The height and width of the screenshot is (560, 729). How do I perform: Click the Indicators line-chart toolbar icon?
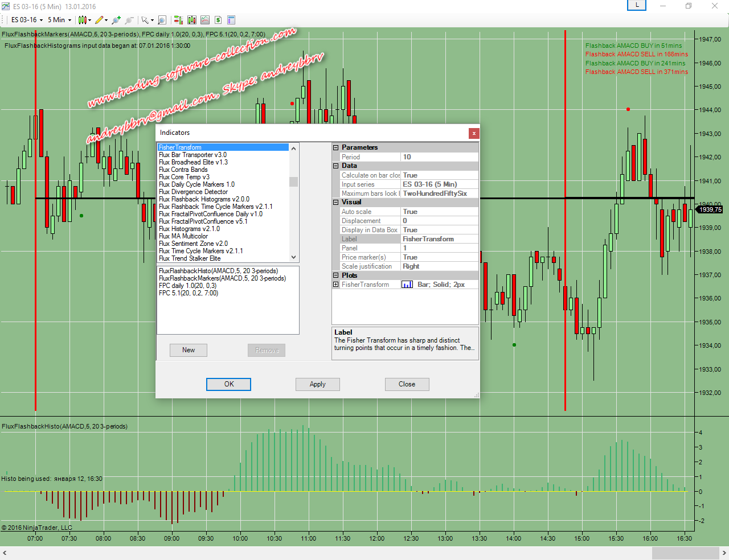pyautogui.click(x=205, y=20)
